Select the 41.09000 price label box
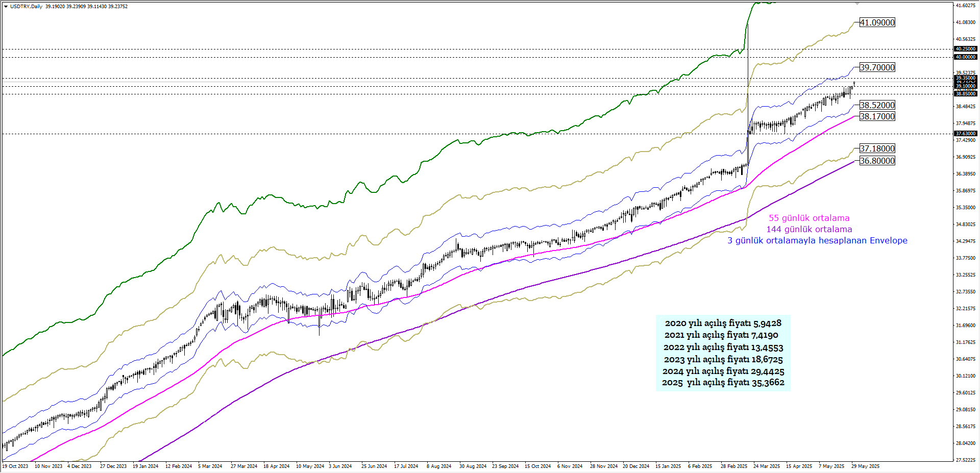 pos(877,22)
